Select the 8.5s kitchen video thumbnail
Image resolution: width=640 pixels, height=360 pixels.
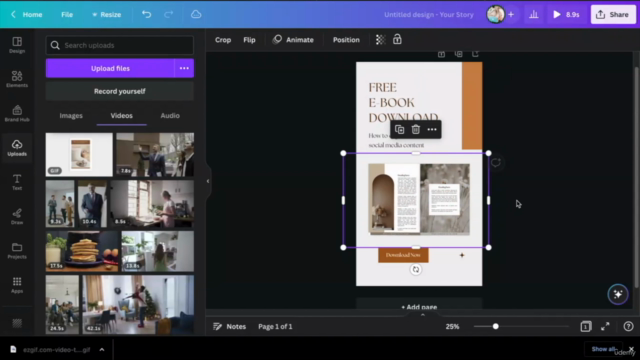pyautogui.click(x=151, y=203)
